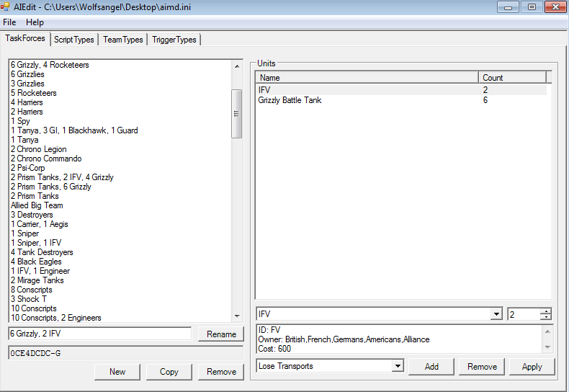Image resolution: width=569 pixels, height=392 pixels.
Task: Click the AIEdit application icon in title bar
Action: [5, 7]
